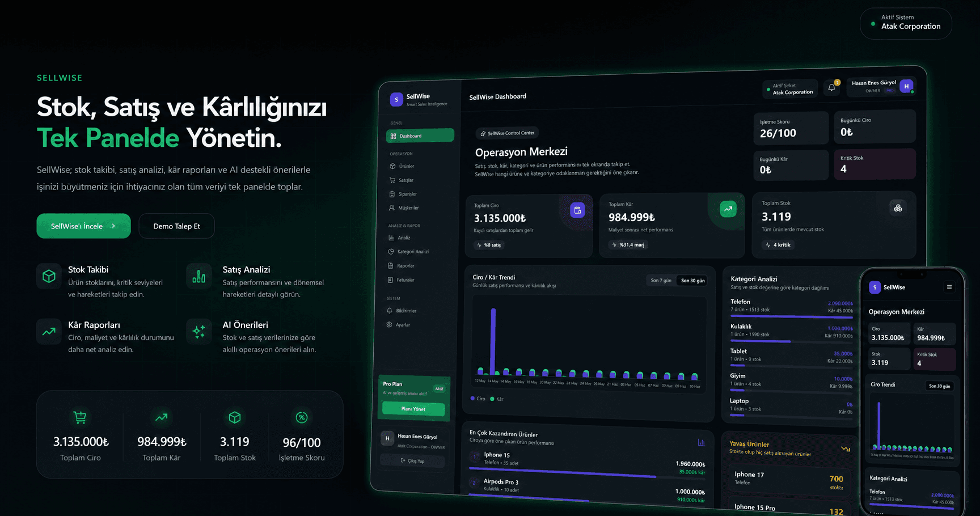Image resolution: width=980 pixels, height=516 pixels.
Task: Open the phone hamburger menu icon
Action: (x=949, y=287)
